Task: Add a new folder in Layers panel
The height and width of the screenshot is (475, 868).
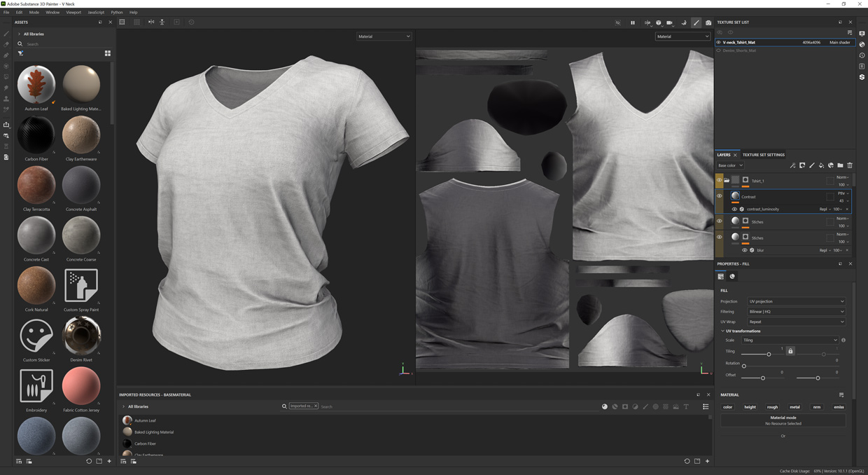Action: point(840,165)
